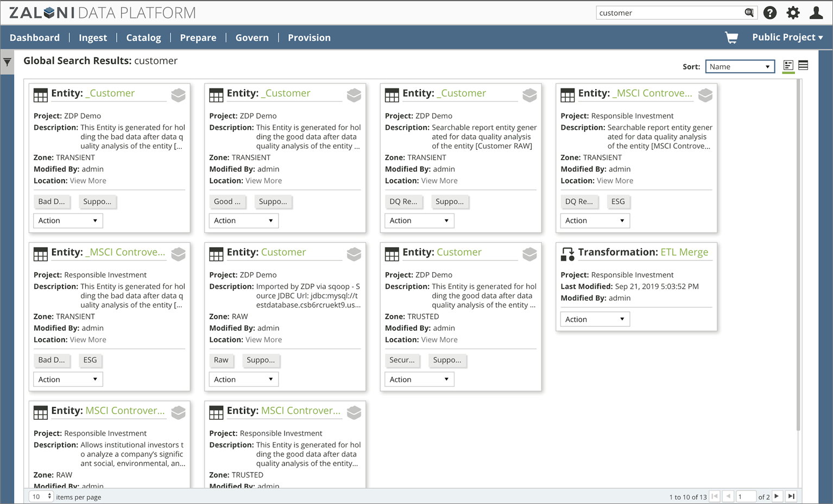Open the filter funnel panel icon

tap(7, 62)
